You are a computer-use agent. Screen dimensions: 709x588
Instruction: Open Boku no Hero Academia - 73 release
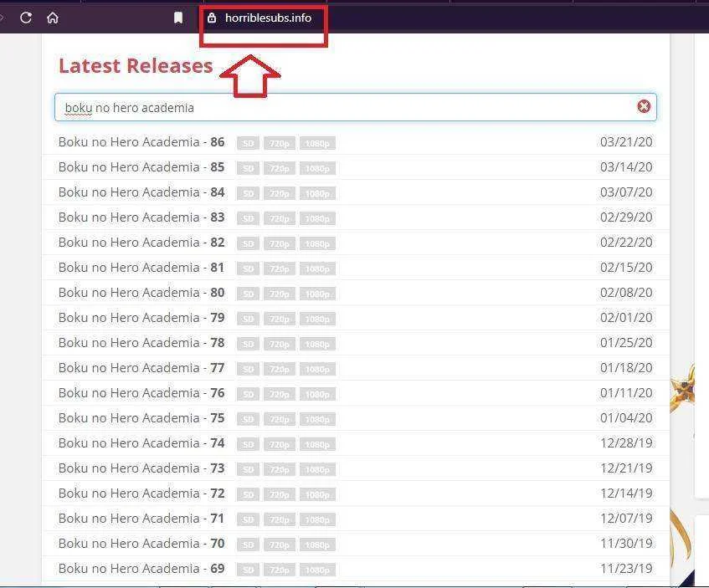(141, 468)
